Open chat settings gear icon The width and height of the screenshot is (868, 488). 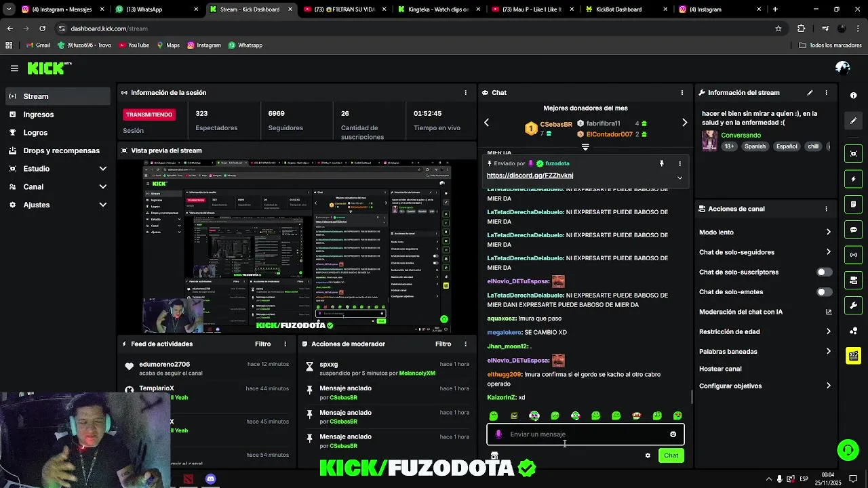click(648, 455)
